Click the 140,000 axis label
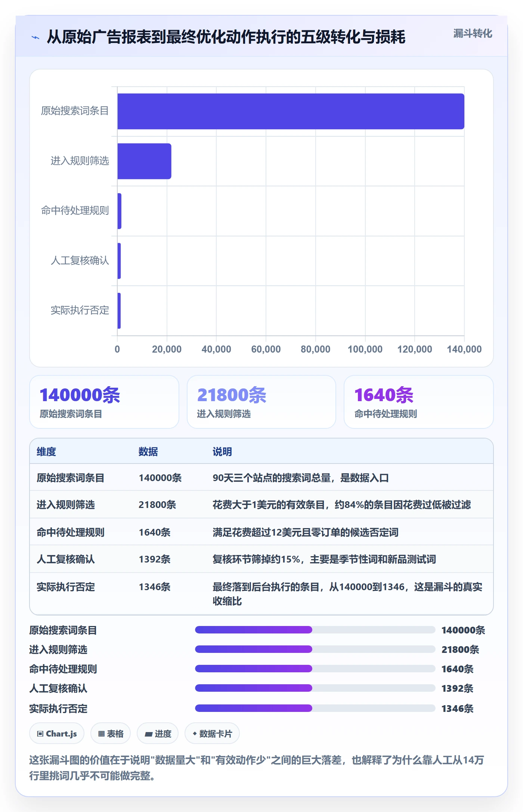The width and height of the screenshot is (523, 812). click(464, 349)
